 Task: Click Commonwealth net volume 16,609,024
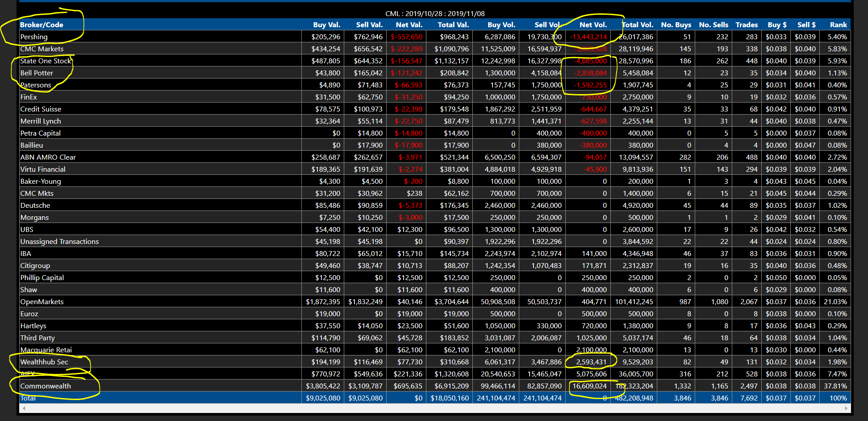[x=589, y=386]
